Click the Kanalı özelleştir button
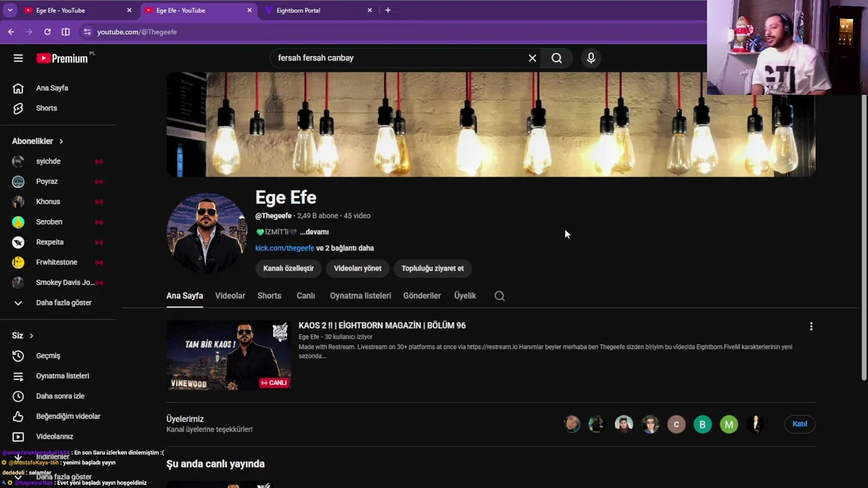 288,268
